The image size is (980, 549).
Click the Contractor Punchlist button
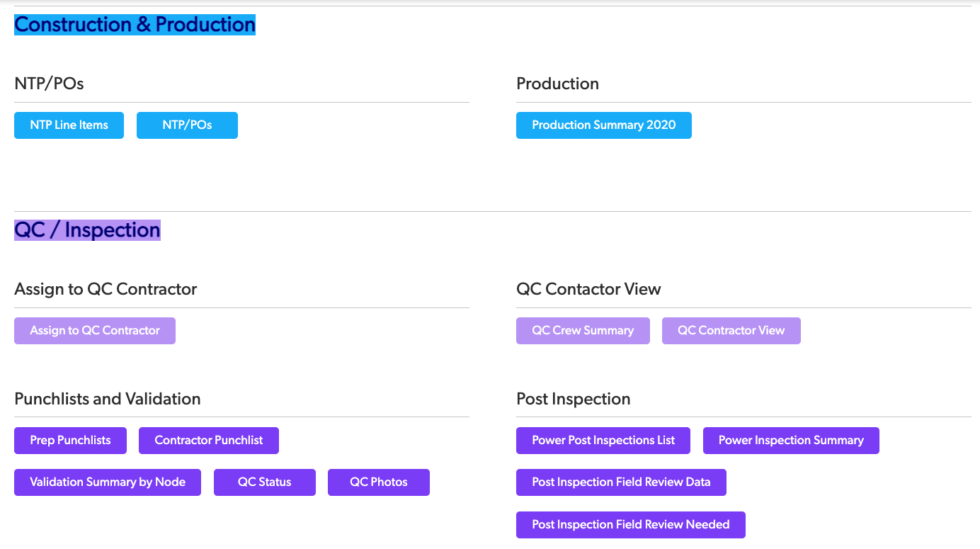209,441
